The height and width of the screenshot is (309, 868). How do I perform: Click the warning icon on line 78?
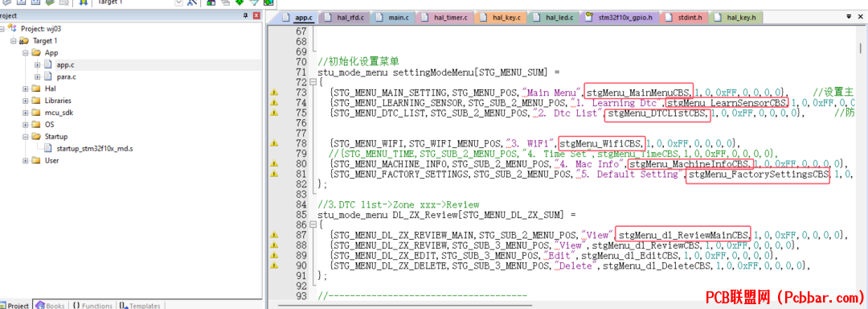[x=273, y=143]
